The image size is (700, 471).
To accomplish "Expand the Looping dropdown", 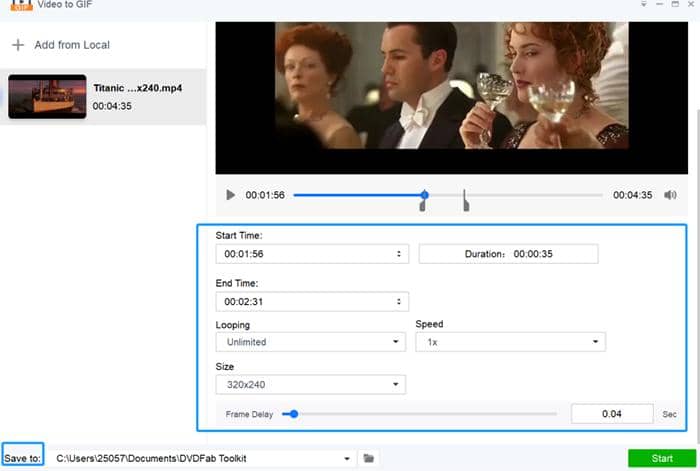I will coord(312,342).
